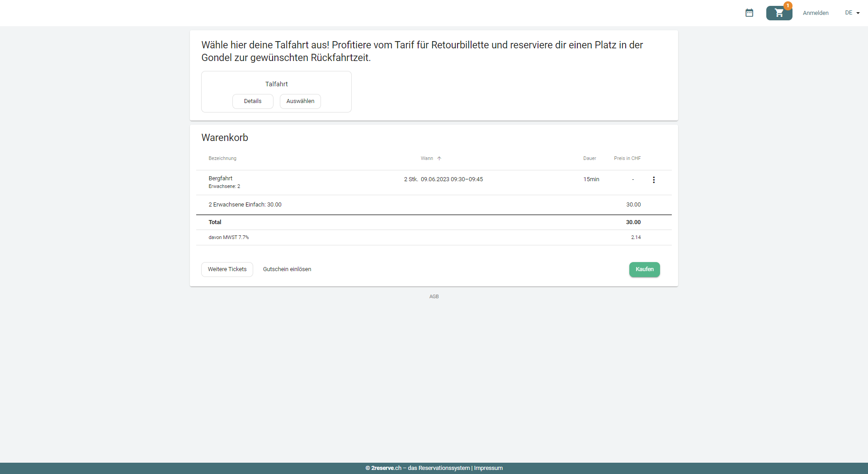Open the shopping cart icon
Viewport: 868px width, 474px height.
tap(778, 13)
